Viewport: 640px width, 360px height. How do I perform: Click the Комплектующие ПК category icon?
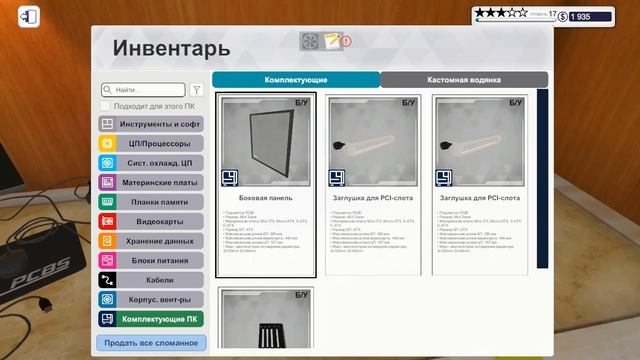click(107, 319)
